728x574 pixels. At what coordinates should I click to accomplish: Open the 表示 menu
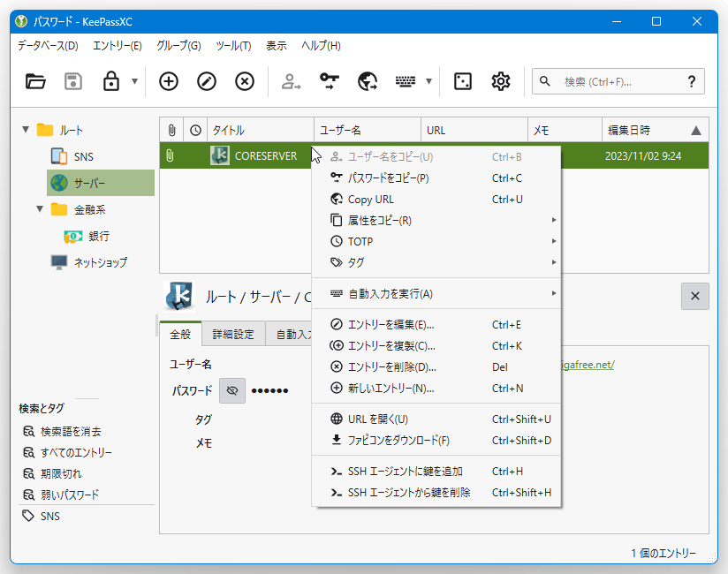point(277,45)
